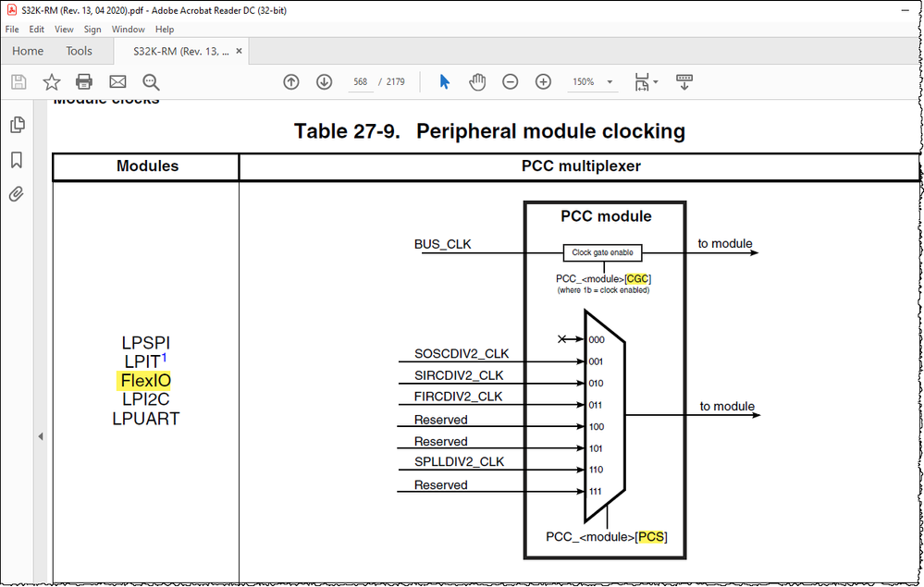The width and height of the screenshot is (924, 587).
Task: Open the Bookmarks panel
Action: pos(17,159)
